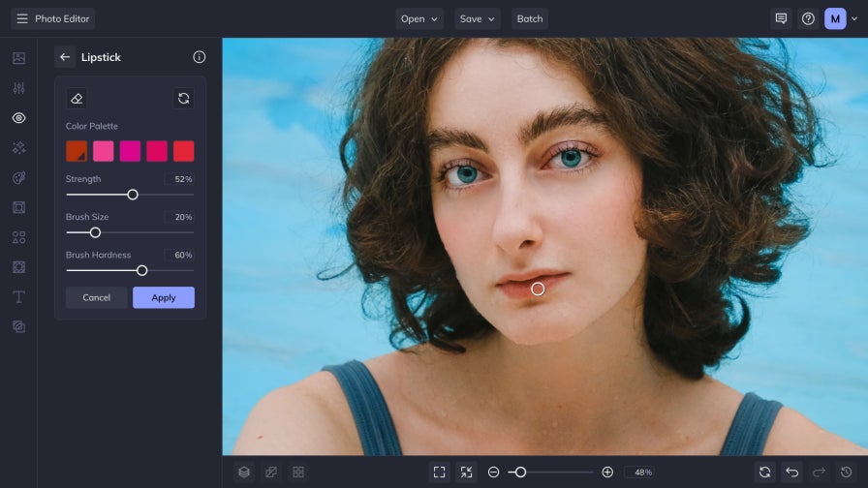Toggle the Touch Up eye icon in sidebar
Screen dimensions: 868x488
[18, 118]
